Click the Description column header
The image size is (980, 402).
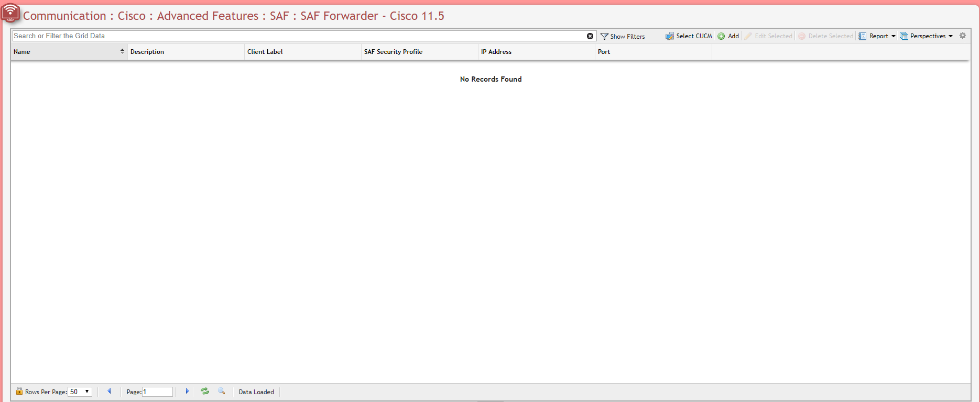pyautogui.click(x=147, y=52)
